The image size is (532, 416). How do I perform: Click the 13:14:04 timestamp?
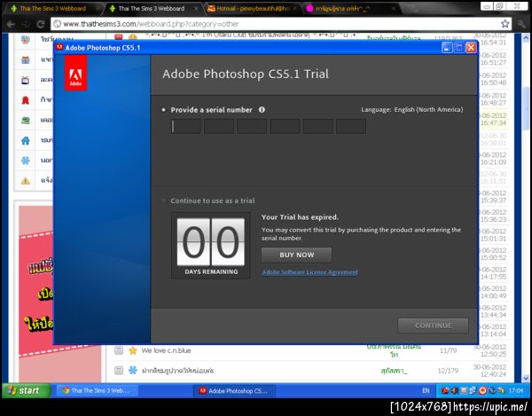point(493,334)
